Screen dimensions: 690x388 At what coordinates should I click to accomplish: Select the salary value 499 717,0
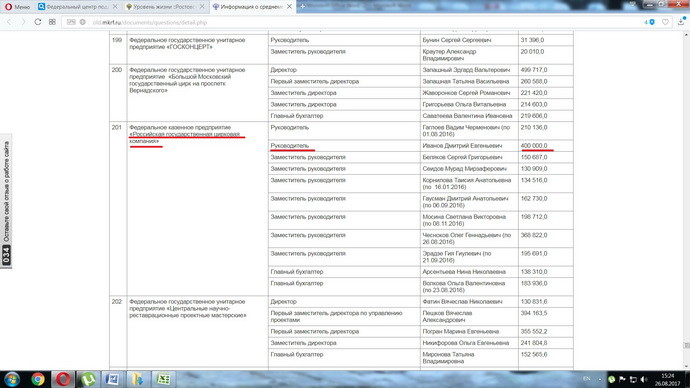(x=534, y=70)
